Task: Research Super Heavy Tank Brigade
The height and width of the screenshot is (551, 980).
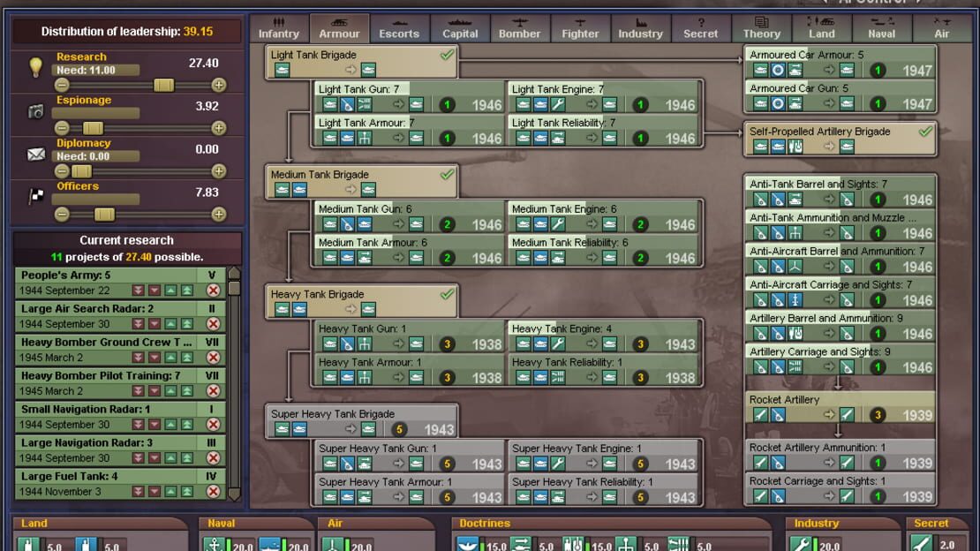Action: click(x=362, y=421)
